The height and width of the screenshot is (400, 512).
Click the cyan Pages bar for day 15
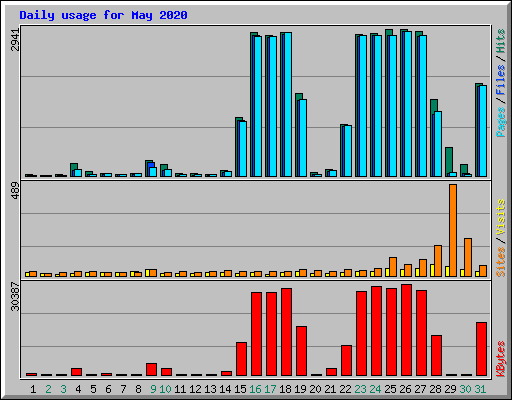[243, 149]
